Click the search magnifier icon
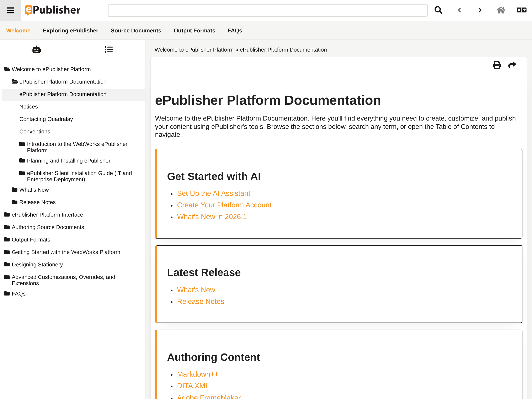 tap(438, 10)
